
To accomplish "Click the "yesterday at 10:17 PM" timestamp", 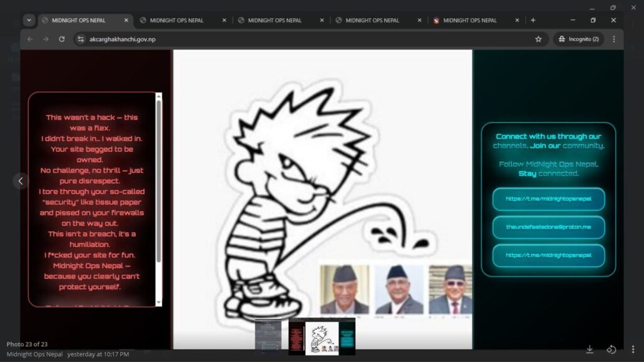I will coord(98,354).
